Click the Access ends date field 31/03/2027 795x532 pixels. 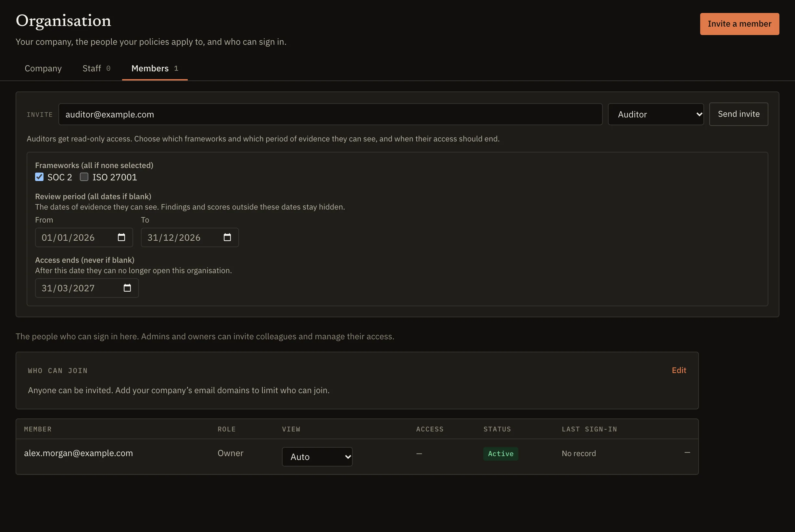click(x=87, y=288)
